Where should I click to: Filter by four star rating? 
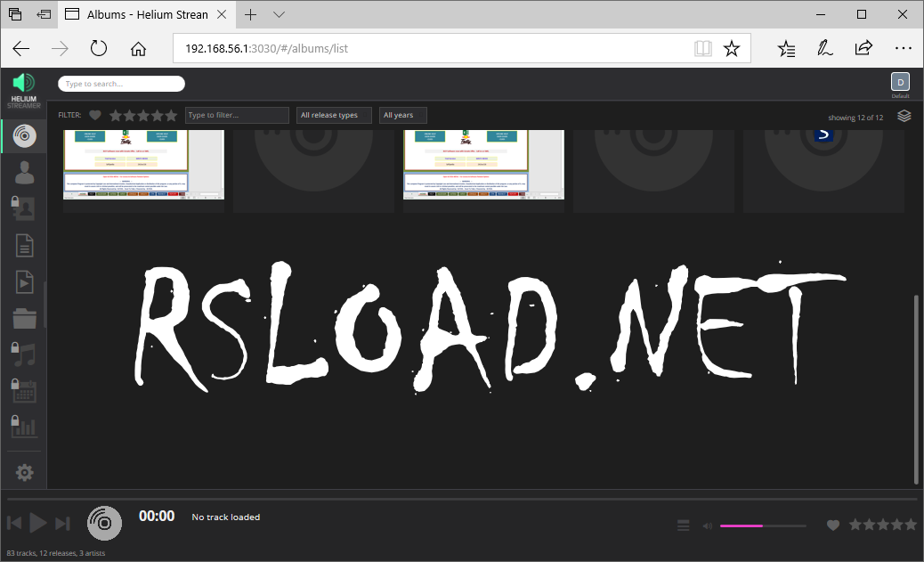point(158,116)
